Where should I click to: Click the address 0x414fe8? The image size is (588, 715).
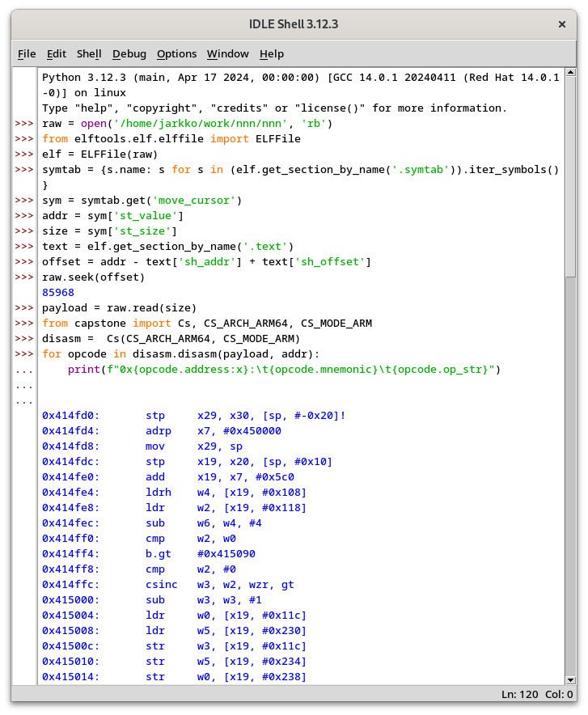pyautogui.click(x=70, y=507)
